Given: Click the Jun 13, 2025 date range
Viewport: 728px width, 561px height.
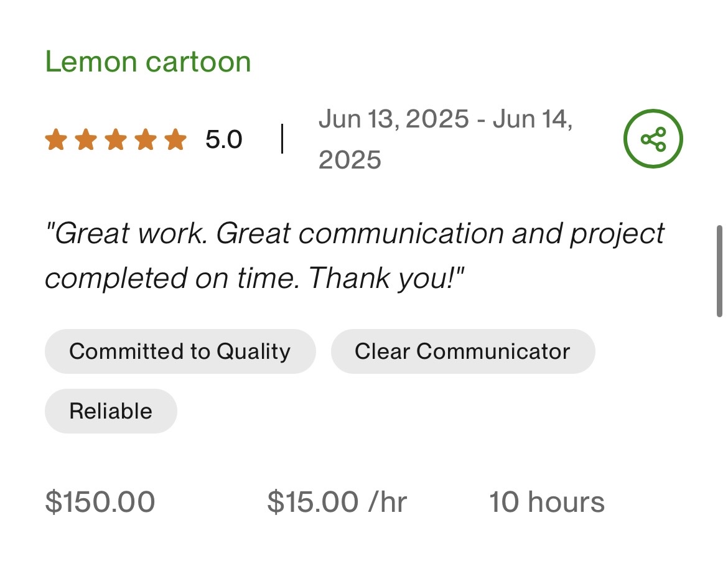Looking at the screenshot, I should 445,118.
